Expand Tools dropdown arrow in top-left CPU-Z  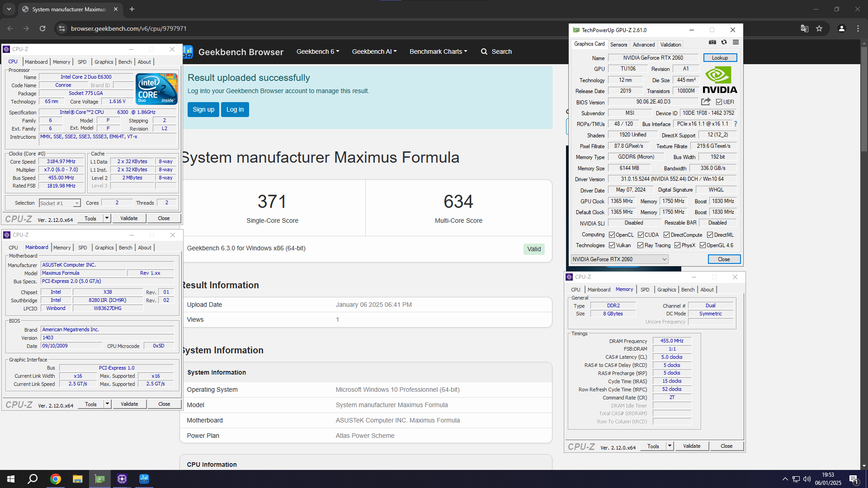coord(107,218)
